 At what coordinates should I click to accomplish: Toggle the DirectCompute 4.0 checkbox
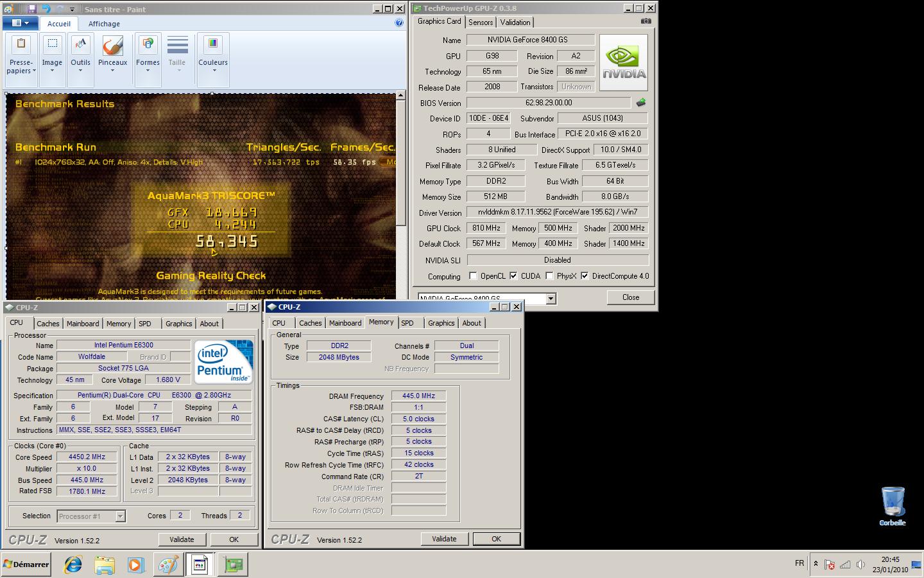pyautogui.click(x=585, y=276)
